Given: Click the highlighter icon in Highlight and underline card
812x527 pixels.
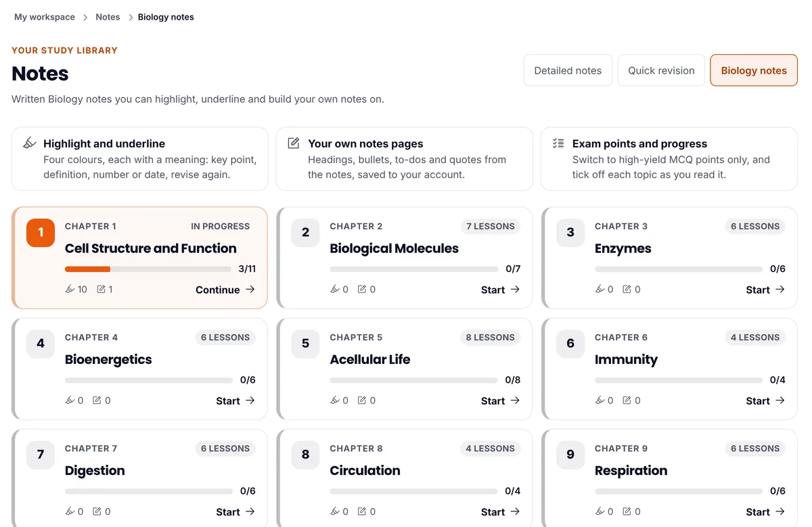Looking at the screenshot, I should [29, 143].
